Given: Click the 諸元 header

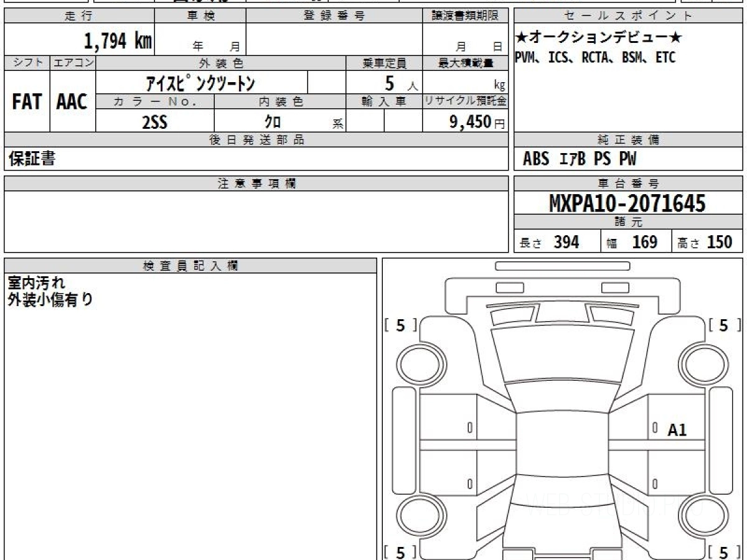Looking at the screenshot, I should pyautogui.click(x=629, y=222).
